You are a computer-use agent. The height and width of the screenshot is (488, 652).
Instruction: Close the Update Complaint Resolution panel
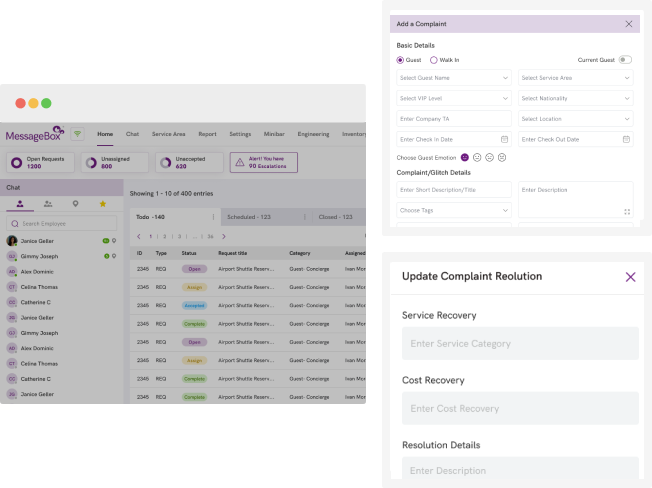[x=630, y=277]
